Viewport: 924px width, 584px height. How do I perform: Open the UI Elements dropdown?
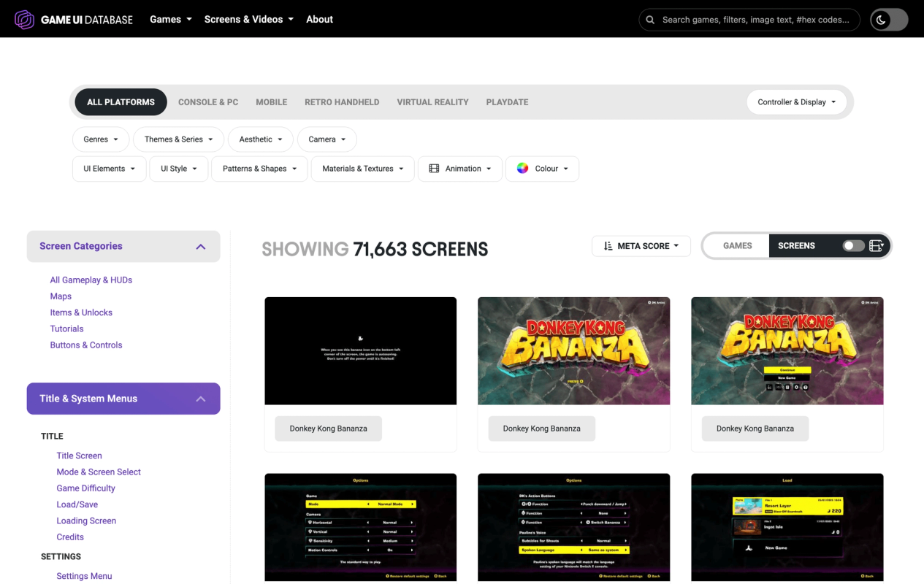[x=110, y=169]
